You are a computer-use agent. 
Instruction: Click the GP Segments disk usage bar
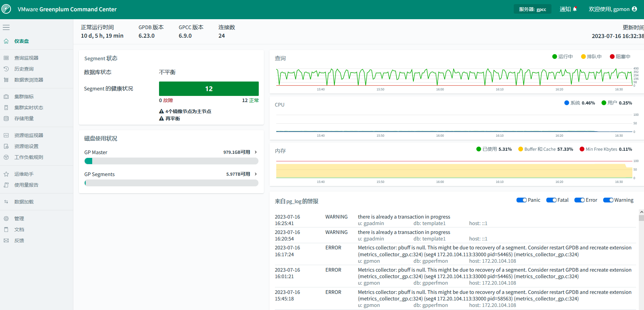coord(171,183)
